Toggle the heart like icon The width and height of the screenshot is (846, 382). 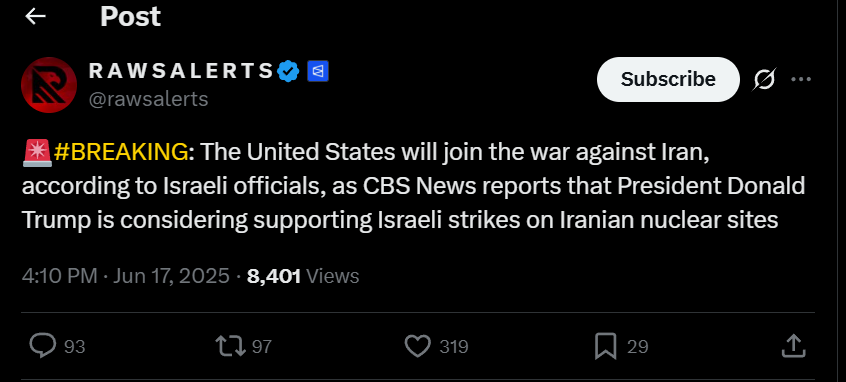pos(418,346)
